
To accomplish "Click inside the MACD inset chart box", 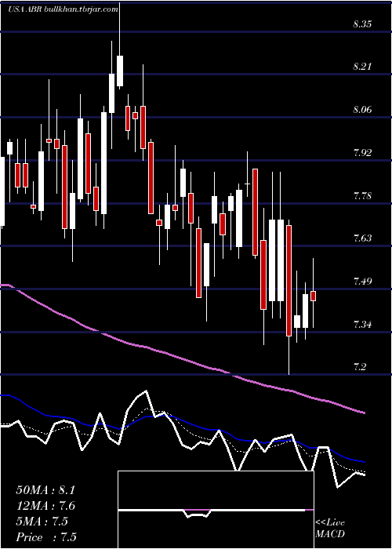I will point(216,510).
